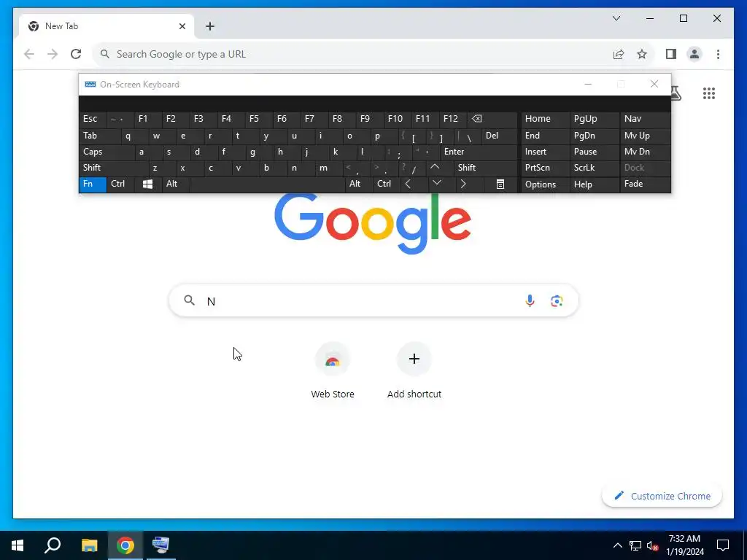Tap the context menu key on keyboard
Image resolution: width=747 pixels, height=560 pixels.
500,184
